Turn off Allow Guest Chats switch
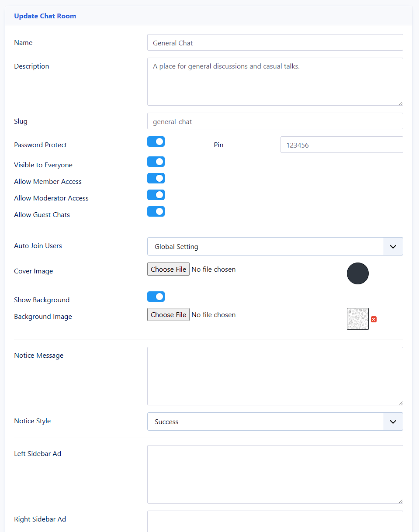419x532 pixels. click(x=156, y=211)
